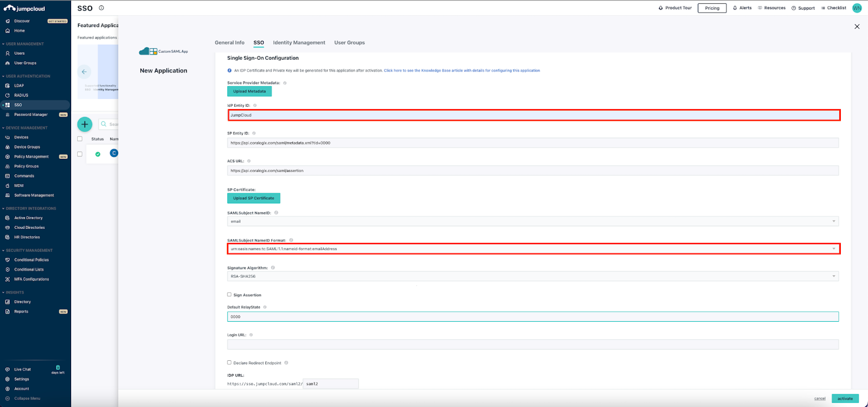The image size is (868, 407).
Task: Click the SP Entity ID input field
Action: [533, 143]
